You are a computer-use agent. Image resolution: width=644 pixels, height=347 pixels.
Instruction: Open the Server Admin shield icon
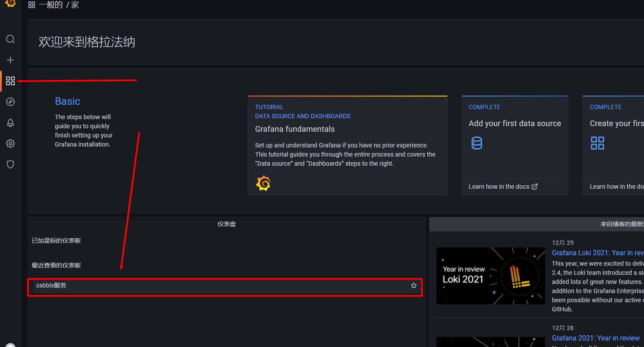pos(10,164)
